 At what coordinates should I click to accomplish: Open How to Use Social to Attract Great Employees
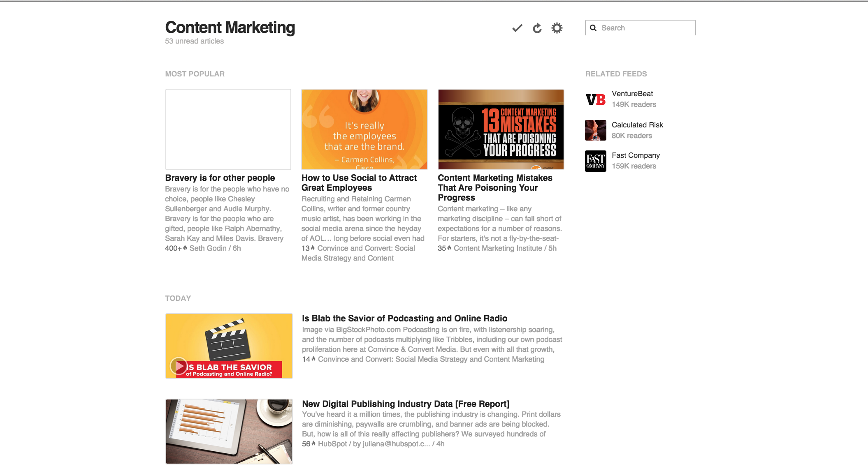click(x=359, y=183)
